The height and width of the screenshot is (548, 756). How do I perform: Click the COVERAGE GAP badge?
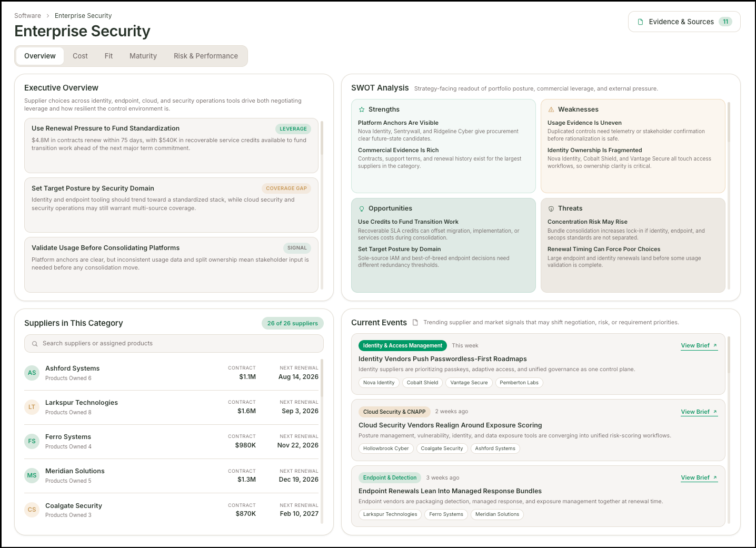286,188
